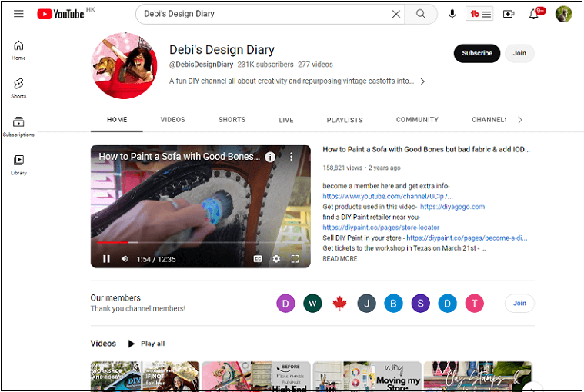Seek on the video progress bar
The image size is (584, 392).
pyautogui.click(x=200, y=242)
